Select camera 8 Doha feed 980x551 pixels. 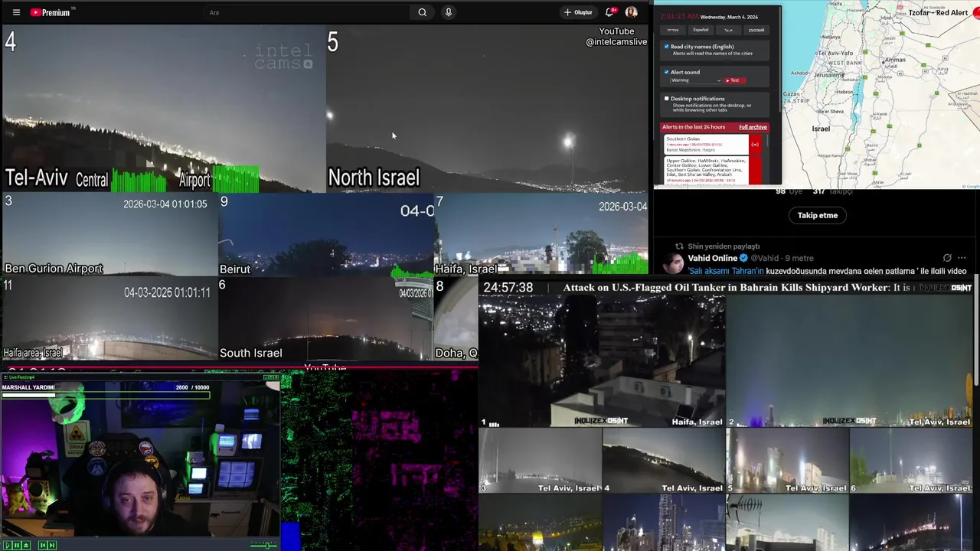[x=456, y=318]
